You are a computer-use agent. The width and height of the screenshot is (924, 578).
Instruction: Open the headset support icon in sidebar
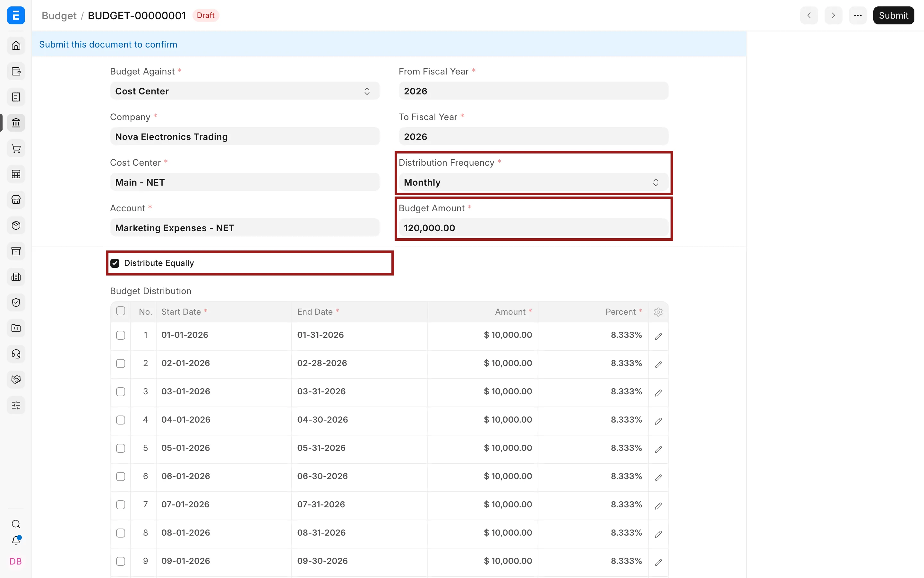click(x=16, y=354)
